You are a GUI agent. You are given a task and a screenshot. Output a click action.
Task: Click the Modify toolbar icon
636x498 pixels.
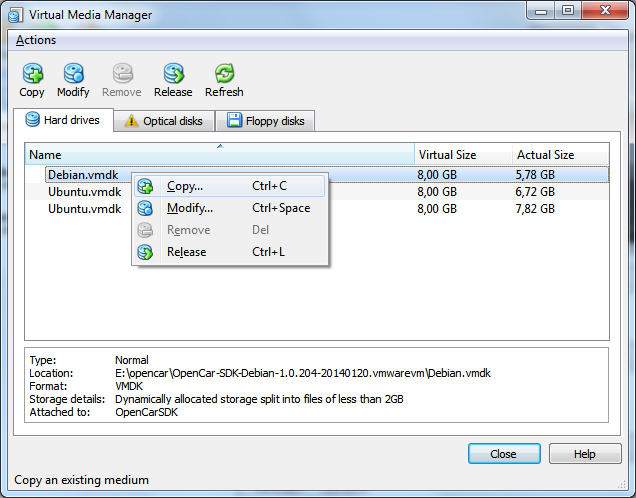click(73, 73)
